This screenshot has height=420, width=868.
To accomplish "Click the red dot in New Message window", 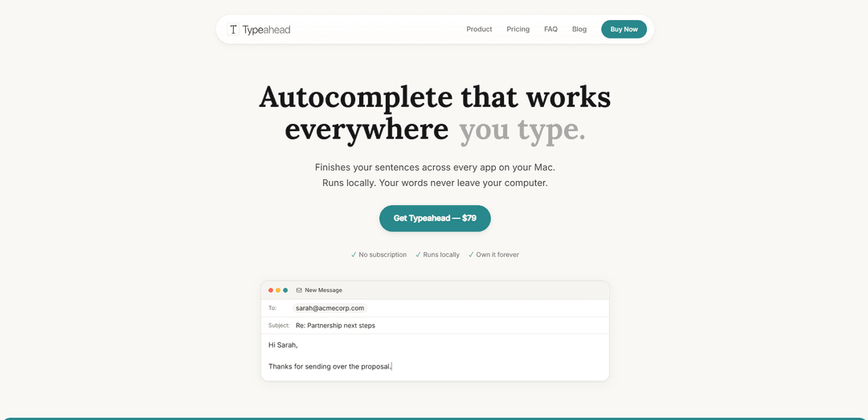I will pyautogui.click(x=271, y=290).
